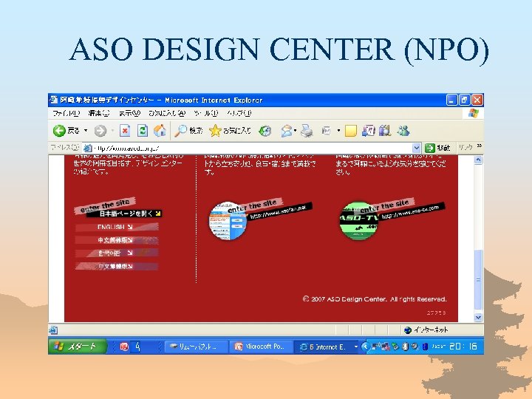Image resolution: width=532 pixels, height=399 pixels.
Task: Click the page icon in address bar
Action: [x=87, y=148]
